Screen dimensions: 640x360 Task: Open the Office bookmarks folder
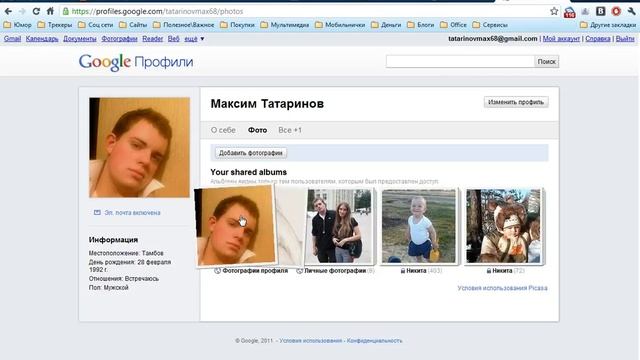coord(453,25)
